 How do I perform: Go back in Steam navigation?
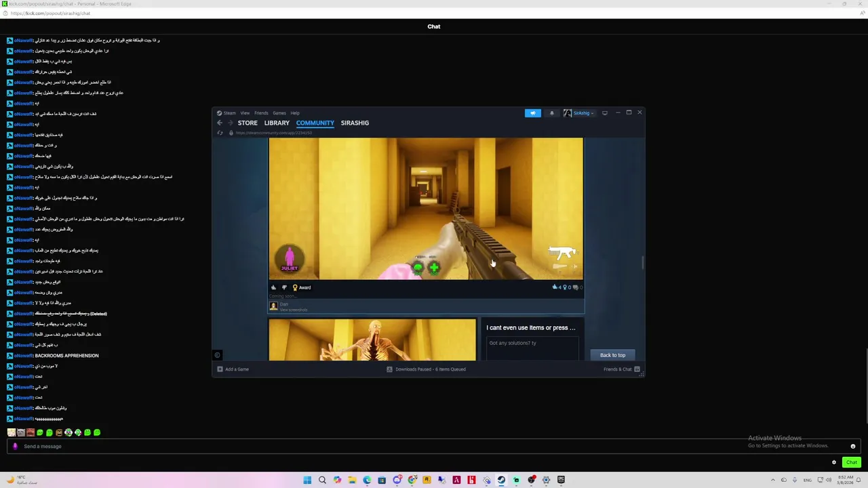point(220,123)
